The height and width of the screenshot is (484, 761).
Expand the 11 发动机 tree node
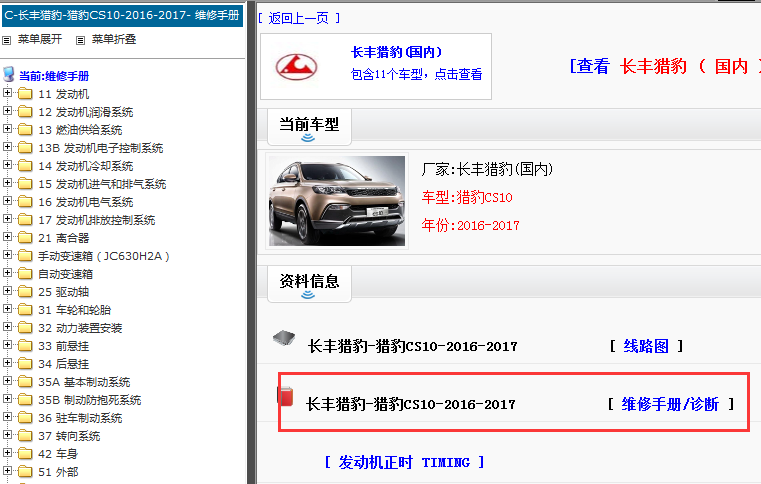point(7,92)
